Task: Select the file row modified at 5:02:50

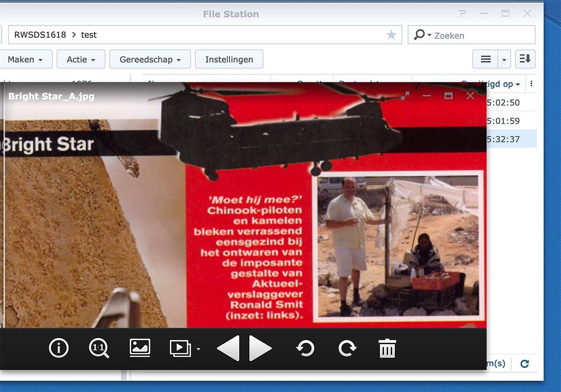Action: (x=511, y=102)
